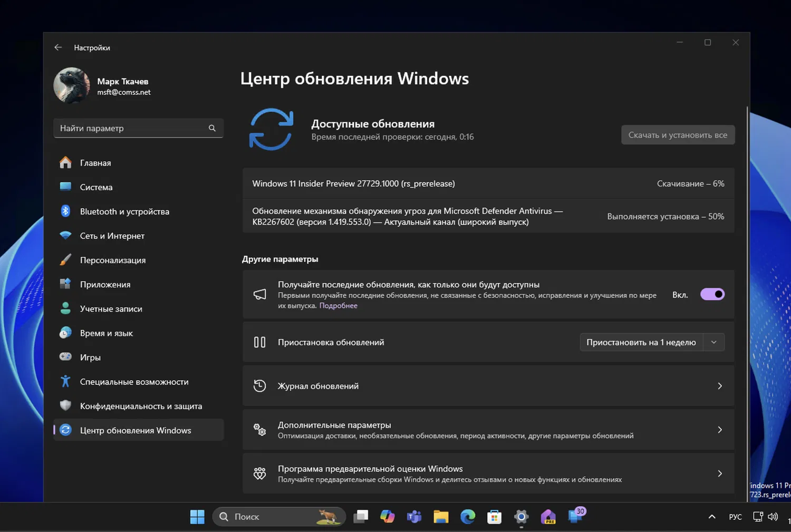Toggle off receiving latest updates immediately
791x532 pixels.
712,294
